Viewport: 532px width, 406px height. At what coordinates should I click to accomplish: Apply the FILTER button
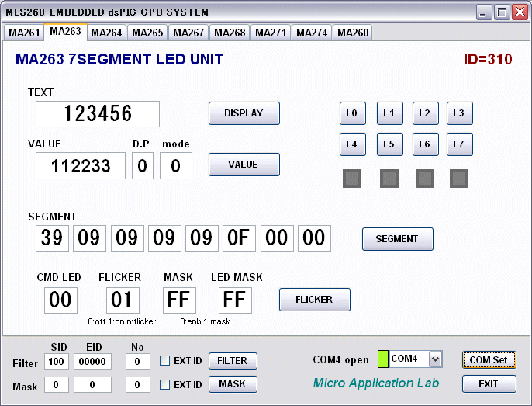[x=233, y=360]
